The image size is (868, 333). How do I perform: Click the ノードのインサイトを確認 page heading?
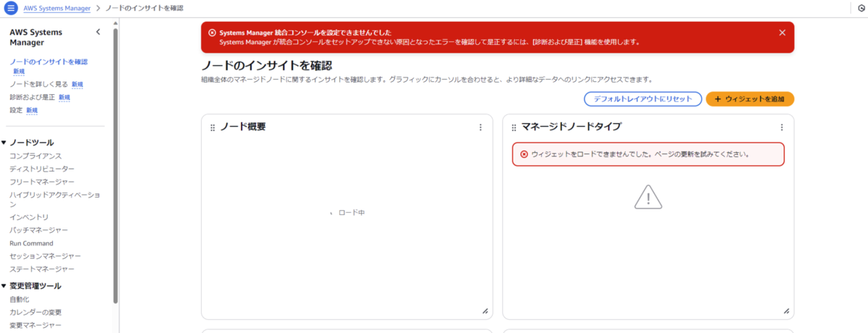coord(266,65)
